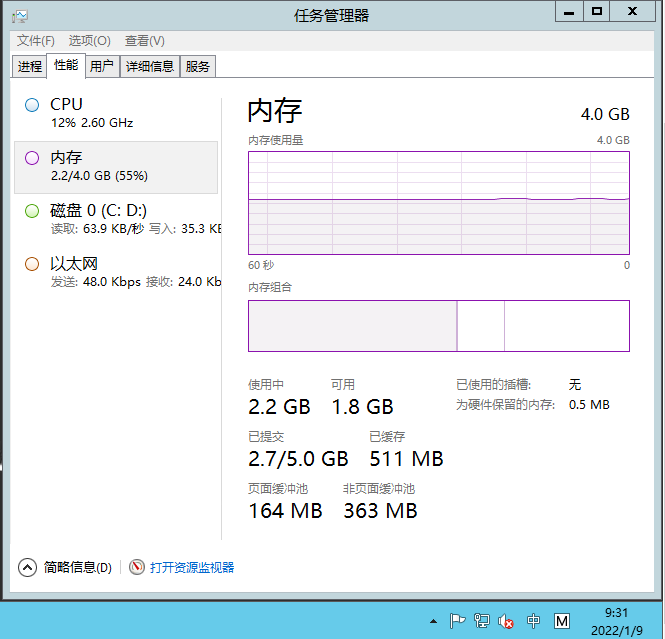Image resolution: width=665 pixels, height=639 pixels.
Task: Click the Task Manager title bar icon
Action: (x=20, y=15)
